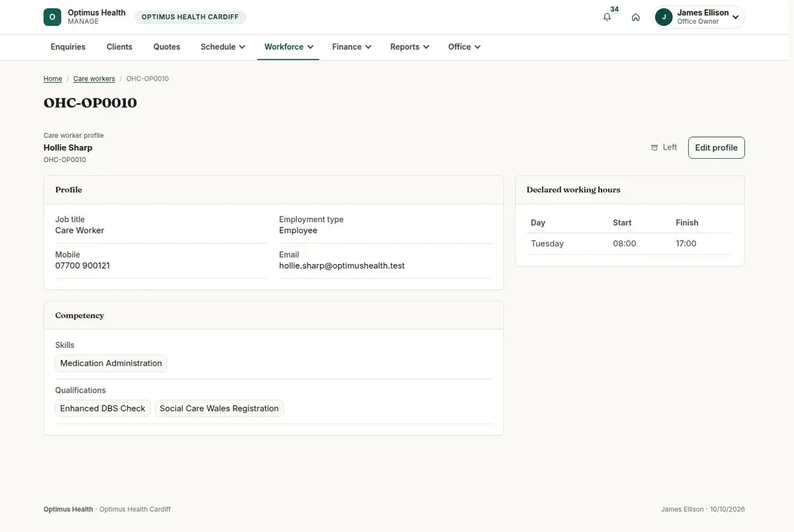Image resolution: width=794 pixels, height=532 pixels.
Task: Open the Quotes tab
Action: 167,47
